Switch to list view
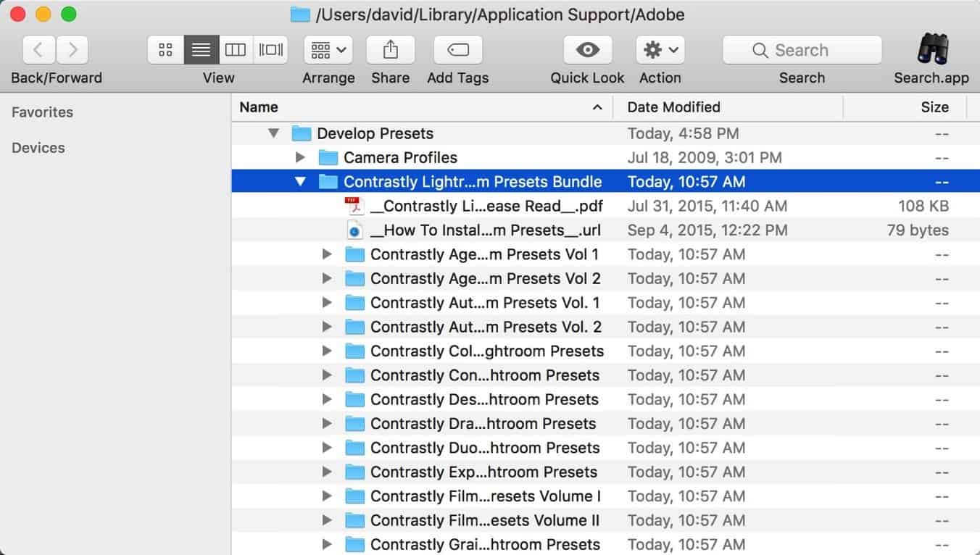 201,50
